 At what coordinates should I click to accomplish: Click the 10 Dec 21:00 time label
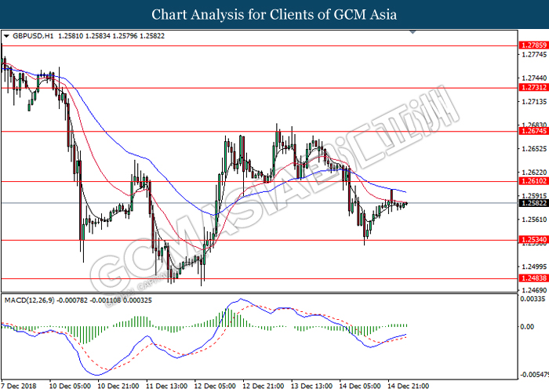click(x=118, y=386)
